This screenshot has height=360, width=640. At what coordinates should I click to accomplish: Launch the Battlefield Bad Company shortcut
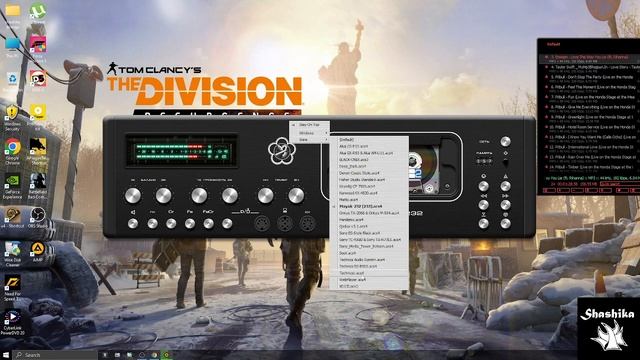(x=38, y=186)
